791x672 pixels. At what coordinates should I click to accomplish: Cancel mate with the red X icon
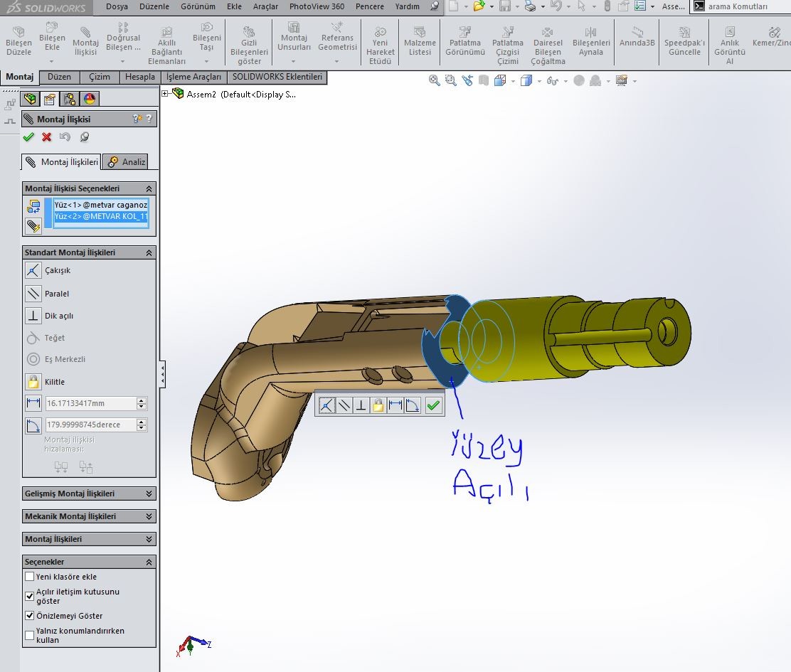(47, 137)
